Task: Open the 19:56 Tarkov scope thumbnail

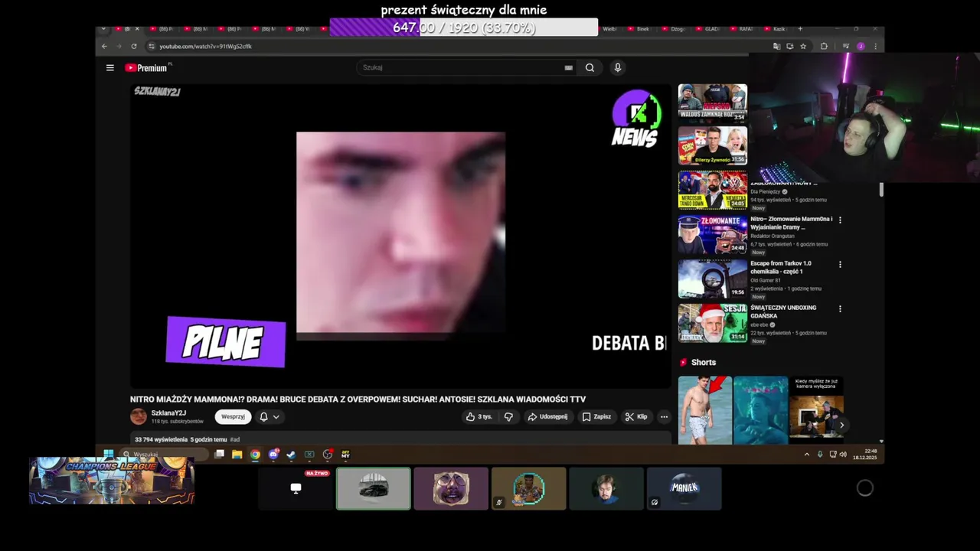Action: (x=712, y=279)
